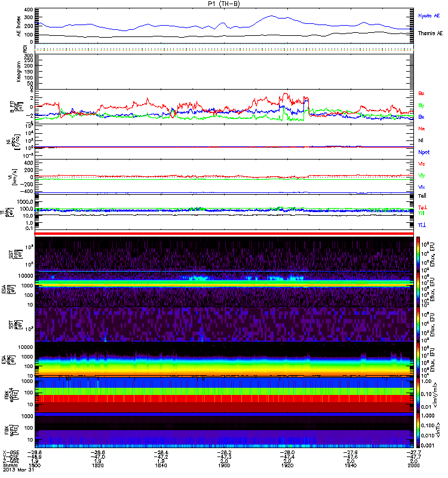448x478 pixels.
Task: Click the "AE Index" y-axis label
Action: coord(19,26)
